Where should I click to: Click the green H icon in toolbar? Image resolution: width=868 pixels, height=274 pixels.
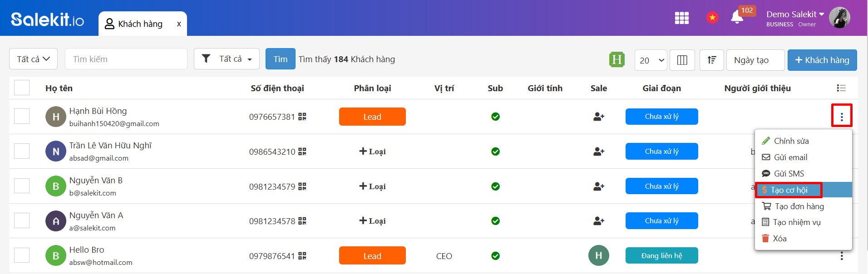click(x=616, y=60)
